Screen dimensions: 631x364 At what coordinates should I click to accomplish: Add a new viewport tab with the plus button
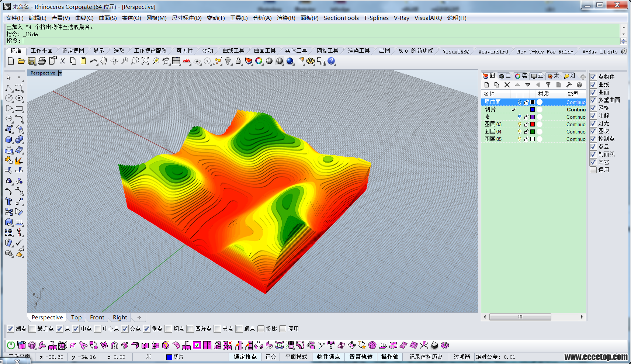[139, 318]
